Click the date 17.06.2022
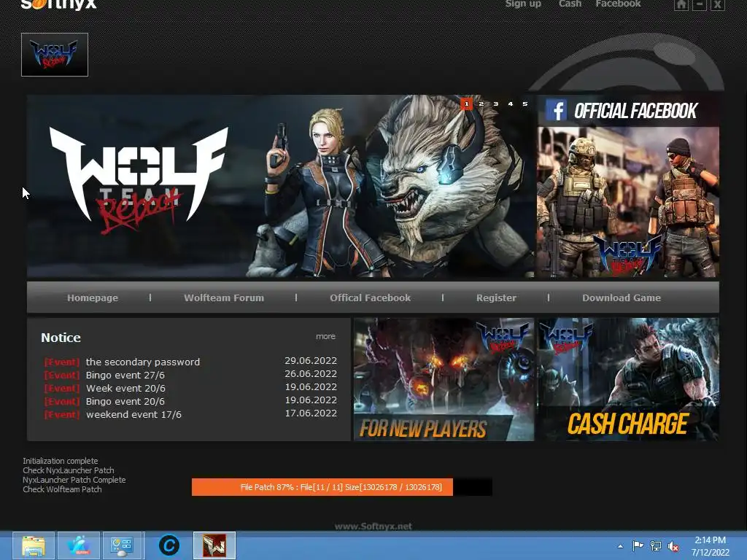The height and width of the screenshot is (560, 747). [x=311, y=413]
